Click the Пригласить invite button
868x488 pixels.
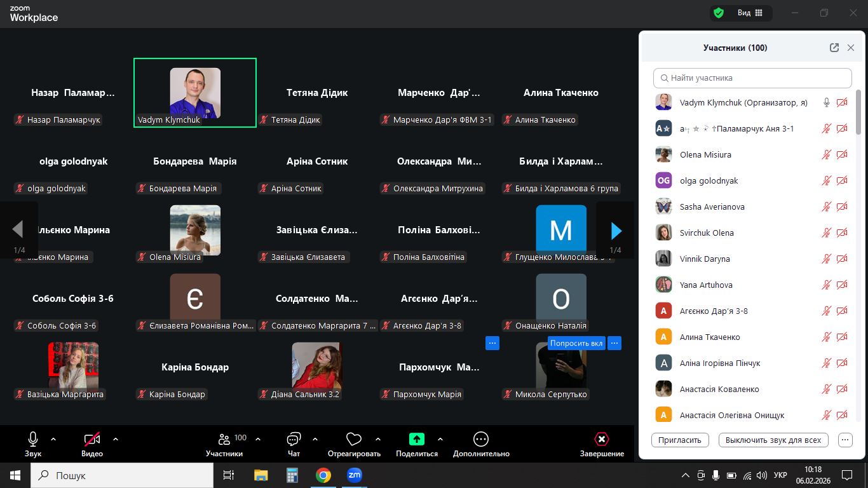point(680,440)
